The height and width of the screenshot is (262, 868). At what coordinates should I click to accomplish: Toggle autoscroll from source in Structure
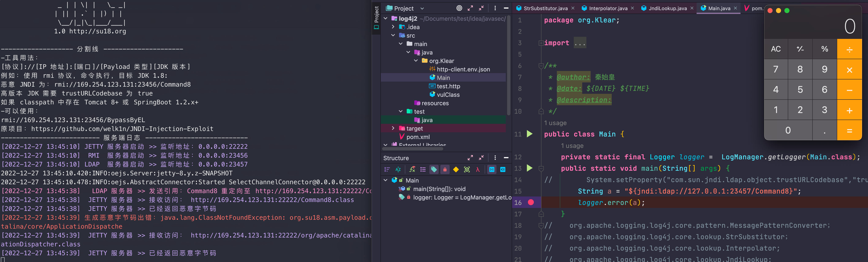(x=503, y=170)
